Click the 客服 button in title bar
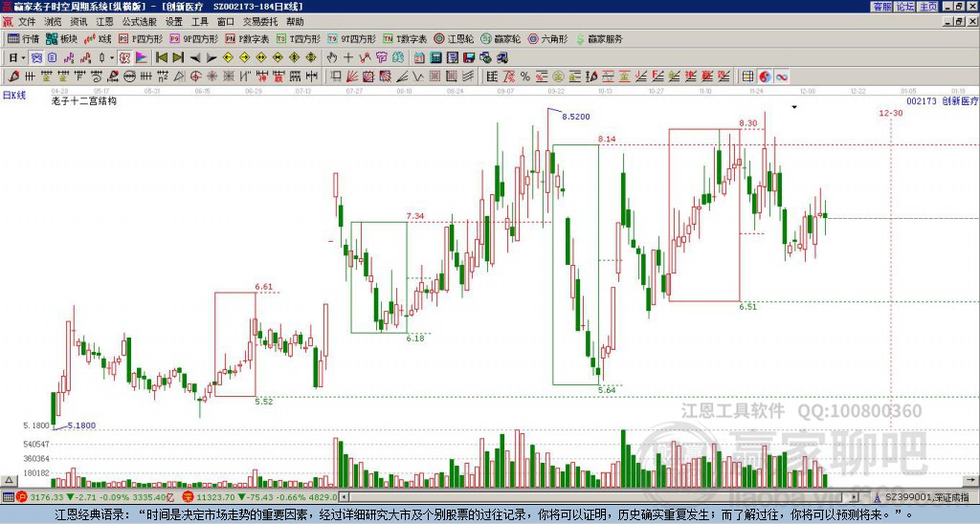Image resolution: width=980 pixels, height=524 pixels. click(881, 7)
